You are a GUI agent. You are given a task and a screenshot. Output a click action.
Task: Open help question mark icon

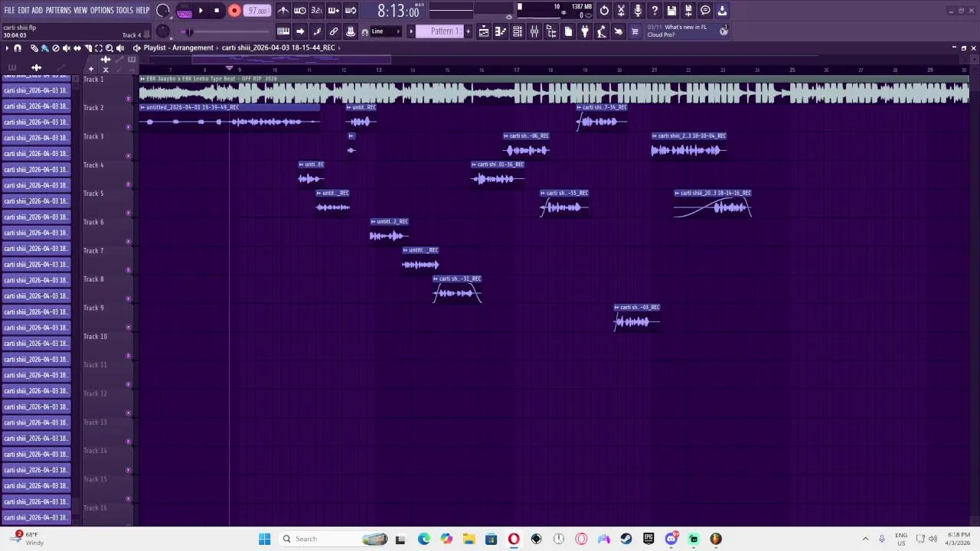coord(655,11)
